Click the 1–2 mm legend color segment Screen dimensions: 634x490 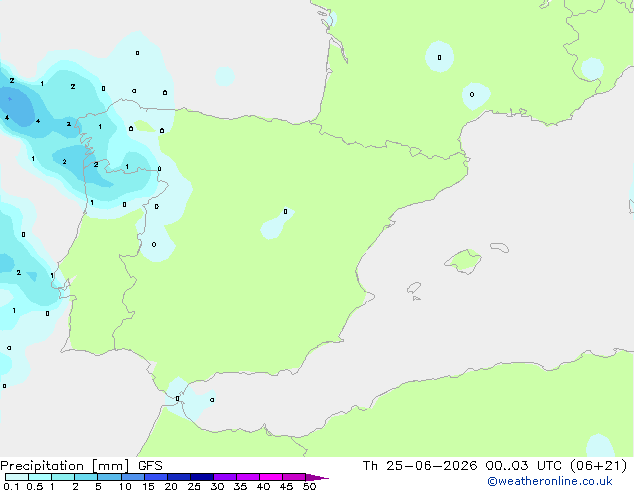63,477
